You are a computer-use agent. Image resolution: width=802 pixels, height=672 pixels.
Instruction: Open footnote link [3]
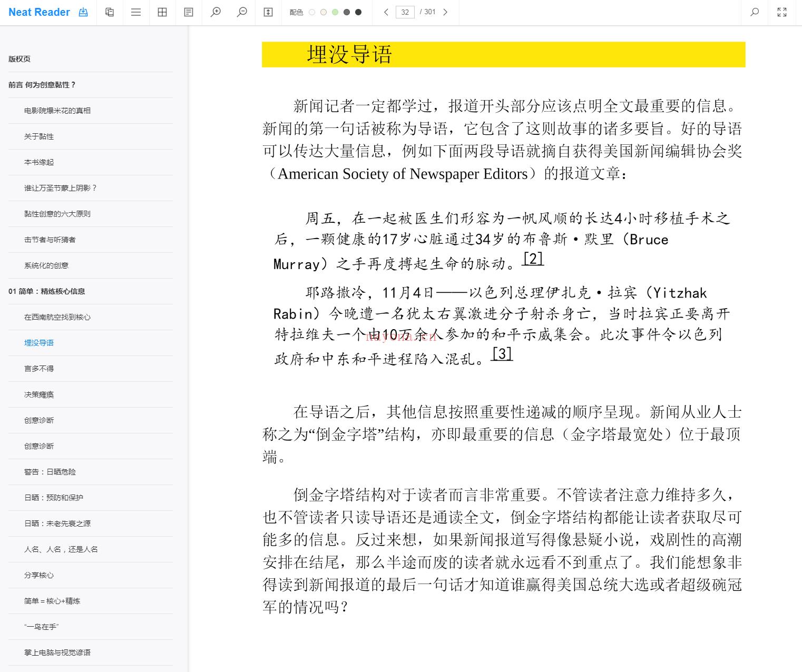(502, 354)
